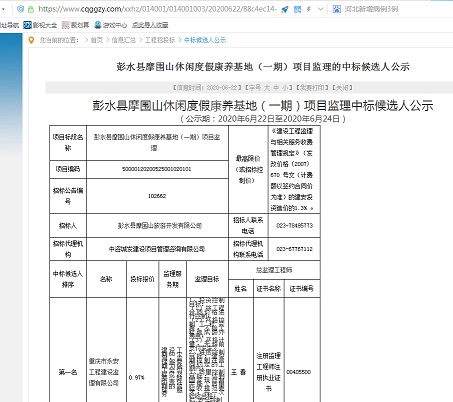Screen dimensions: 453x402
Task: Click the 我要打印 print link
Action: (x=312, y=88)
